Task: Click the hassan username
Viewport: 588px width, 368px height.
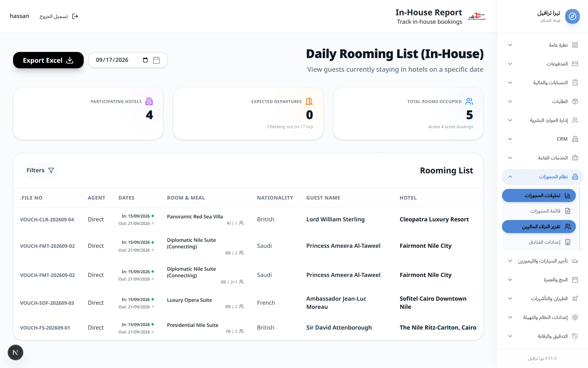Action: tap(19, 16)
